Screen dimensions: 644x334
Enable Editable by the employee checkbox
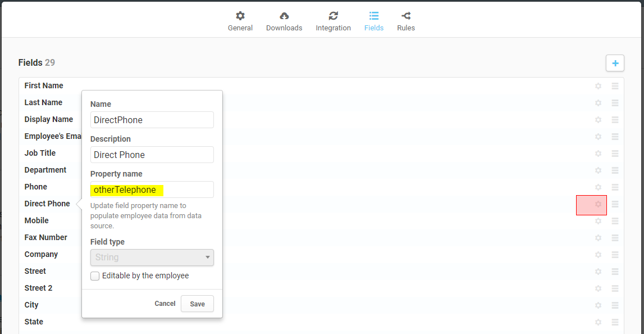tap(95, 276)
